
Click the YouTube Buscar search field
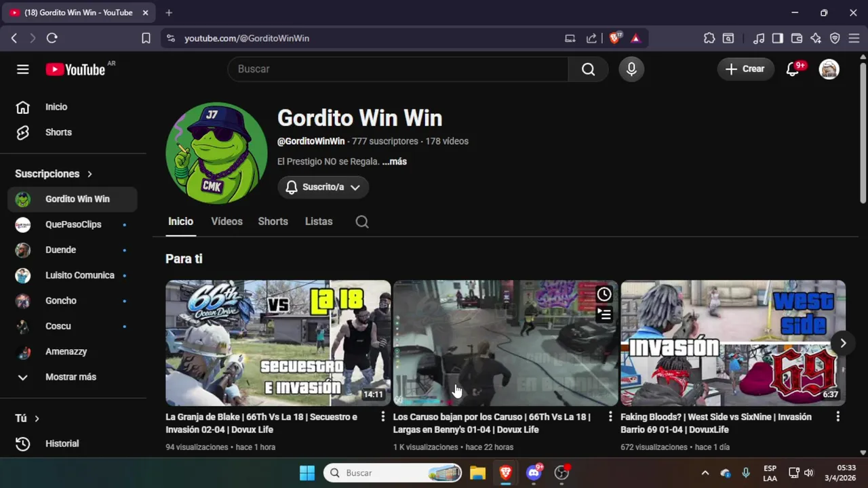point(398,69)
